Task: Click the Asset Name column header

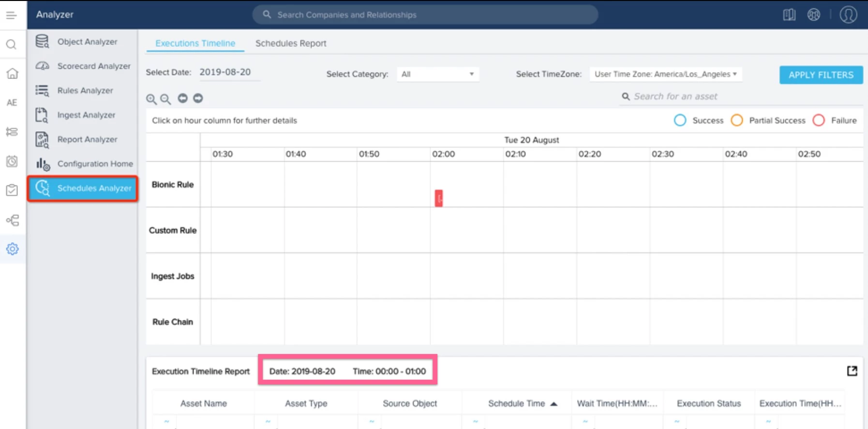Action: (204, 403)
